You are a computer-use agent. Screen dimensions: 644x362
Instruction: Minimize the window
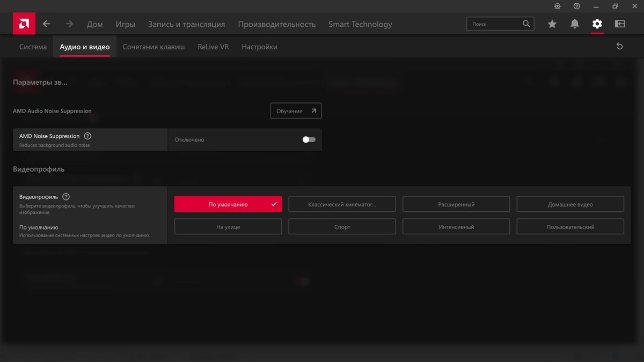coord(596,6)
